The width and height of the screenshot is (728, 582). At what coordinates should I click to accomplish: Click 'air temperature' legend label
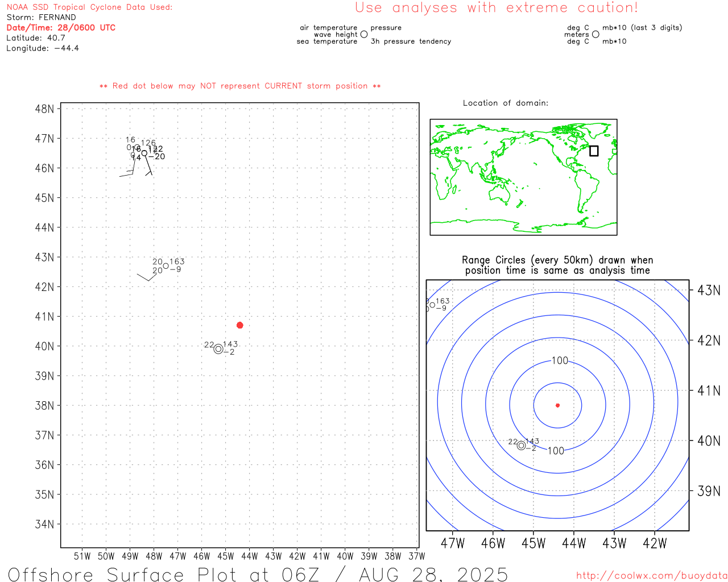329,27
